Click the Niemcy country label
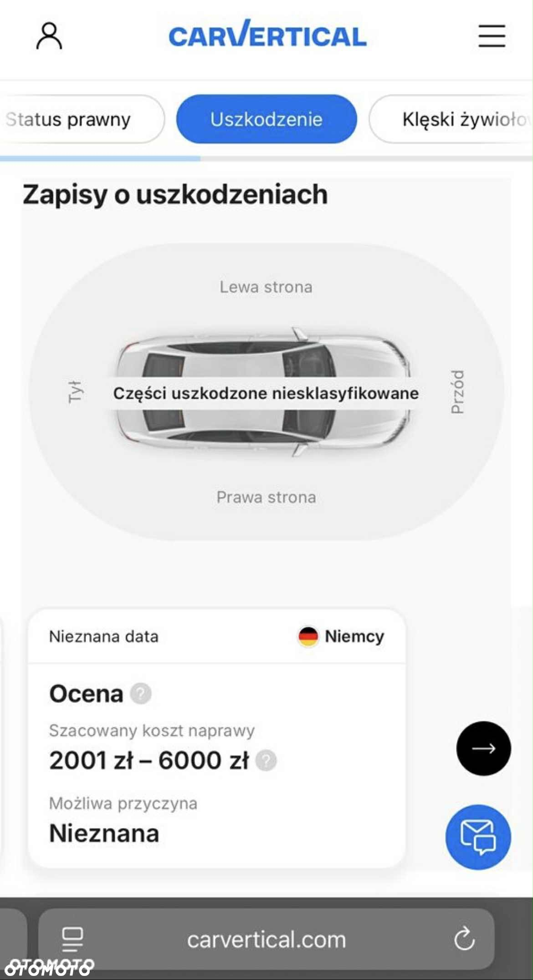 tap(354, 636)
